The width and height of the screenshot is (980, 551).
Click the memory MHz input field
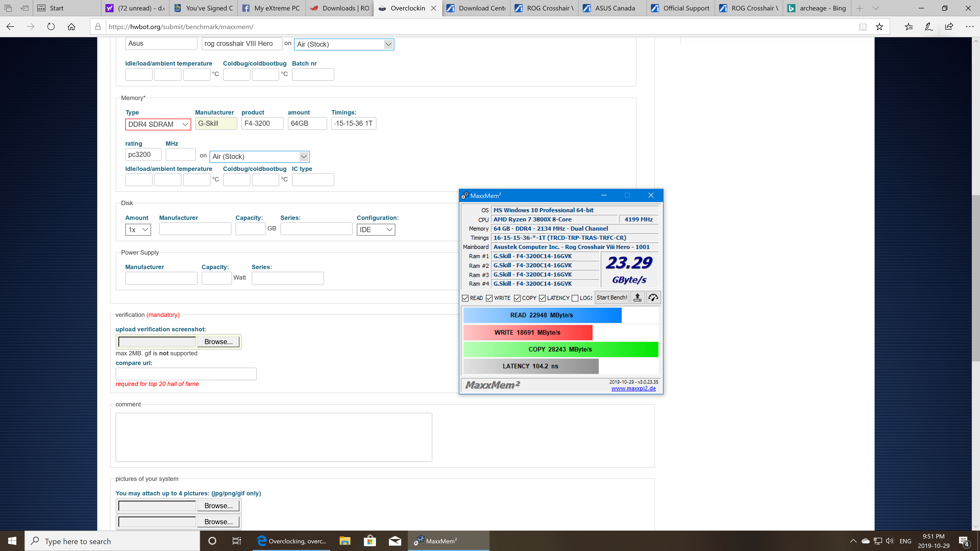click(x=180, y=154)
